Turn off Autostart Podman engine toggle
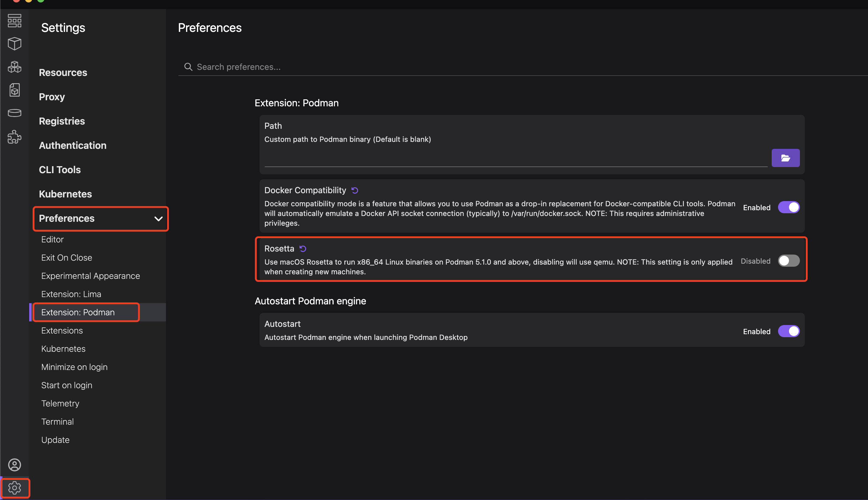 click(x=789, y=331)
